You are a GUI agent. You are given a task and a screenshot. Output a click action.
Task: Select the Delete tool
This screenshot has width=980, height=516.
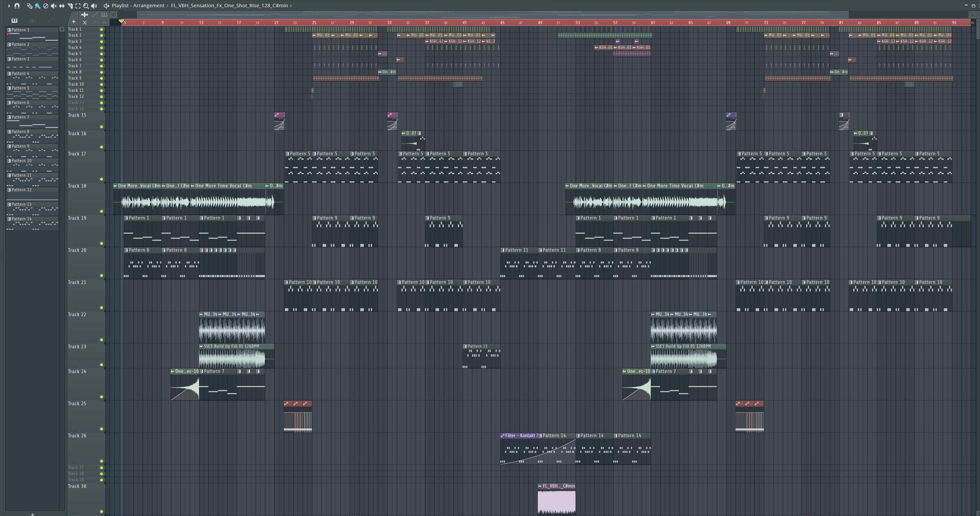pos(46,6)
